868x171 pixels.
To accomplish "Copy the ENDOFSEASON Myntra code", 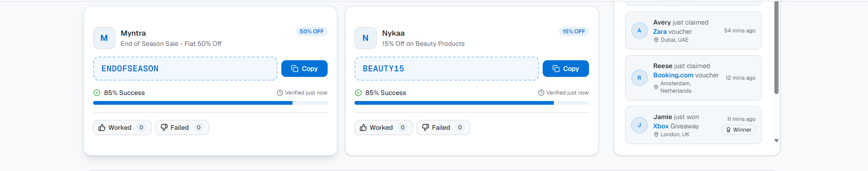I will point(304,69).
